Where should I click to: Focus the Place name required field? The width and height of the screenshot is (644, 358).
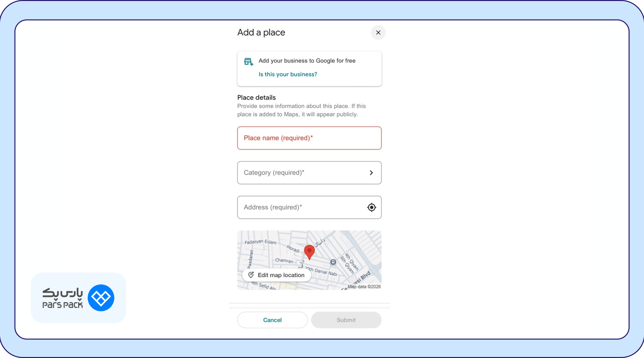click(309, 138)
